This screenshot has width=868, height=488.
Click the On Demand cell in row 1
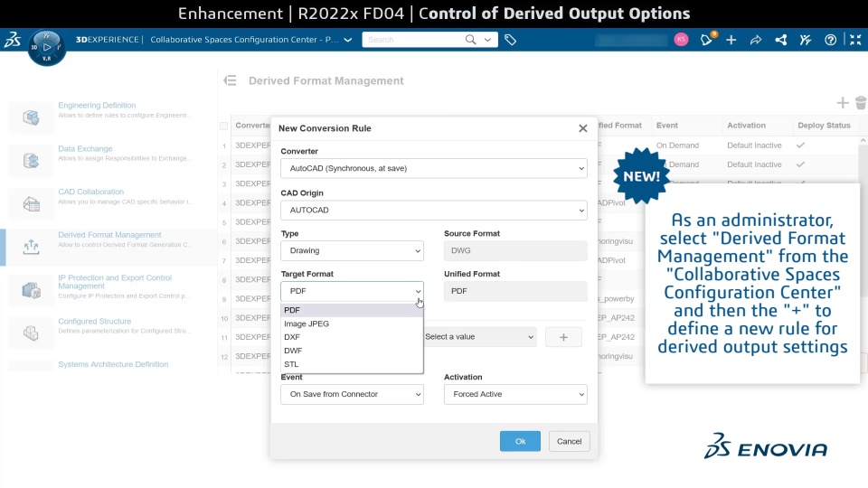pyautogui.click(x=677, y=145)
